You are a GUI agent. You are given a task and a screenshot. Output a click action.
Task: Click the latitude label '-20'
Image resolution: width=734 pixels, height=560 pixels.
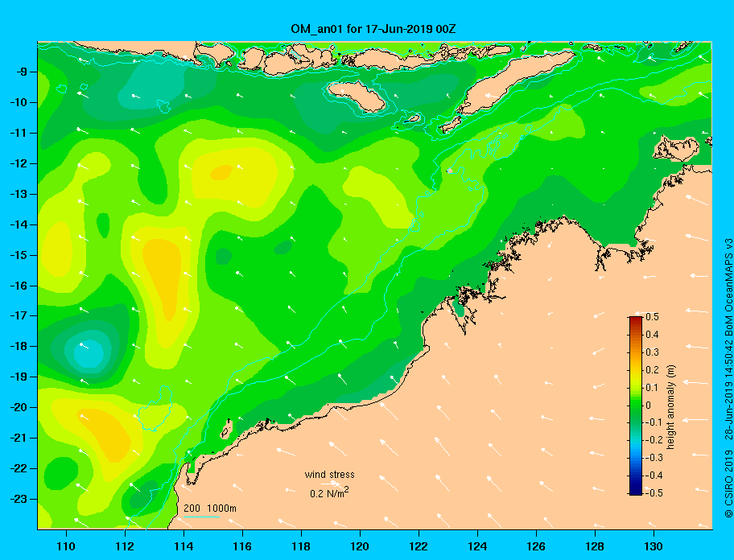[x=18, y=407]
